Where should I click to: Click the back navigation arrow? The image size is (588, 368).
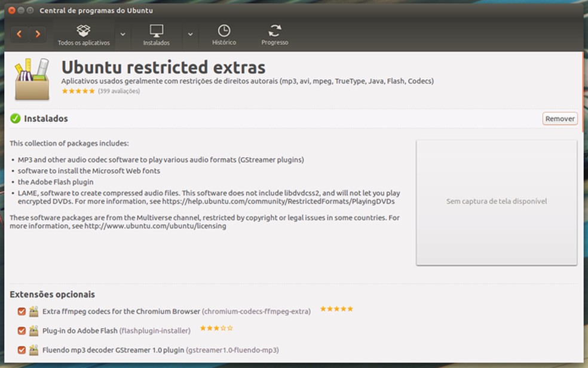coord(19,34)
